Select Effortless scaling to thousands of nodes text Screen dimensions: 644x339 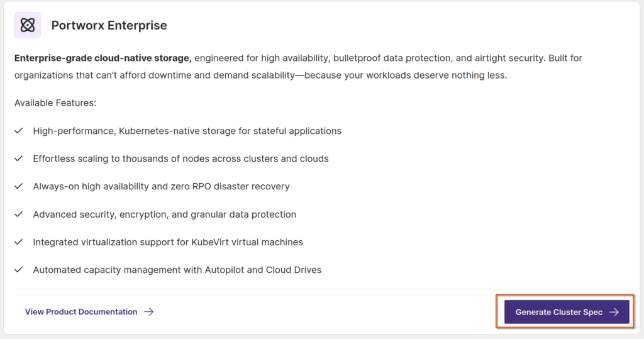180,158
